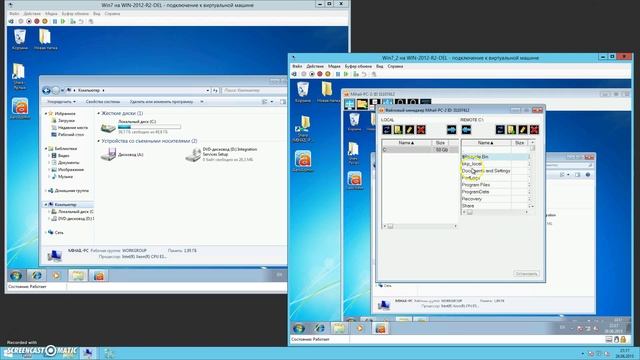Open Буфер обмена menu in Win7_2 window
Image resolution: width=640 pixels, height=360 pixels.
[358, 66]
